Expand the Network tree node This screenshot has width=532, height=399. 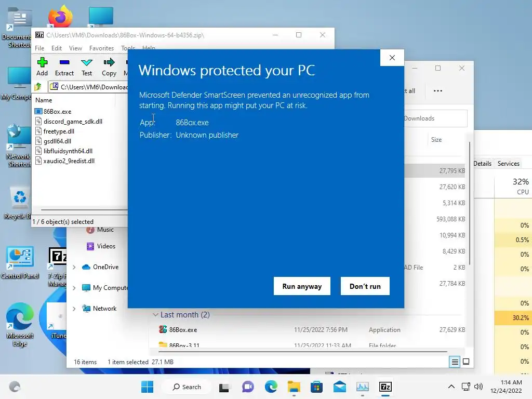[x=74, y=309]
